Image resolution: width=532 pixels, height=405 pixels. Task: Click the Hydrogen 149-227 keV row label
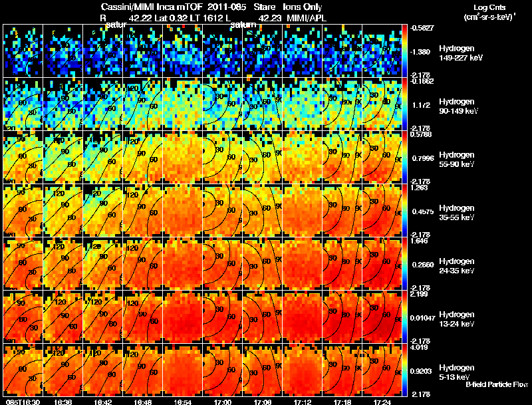[461, 53]
